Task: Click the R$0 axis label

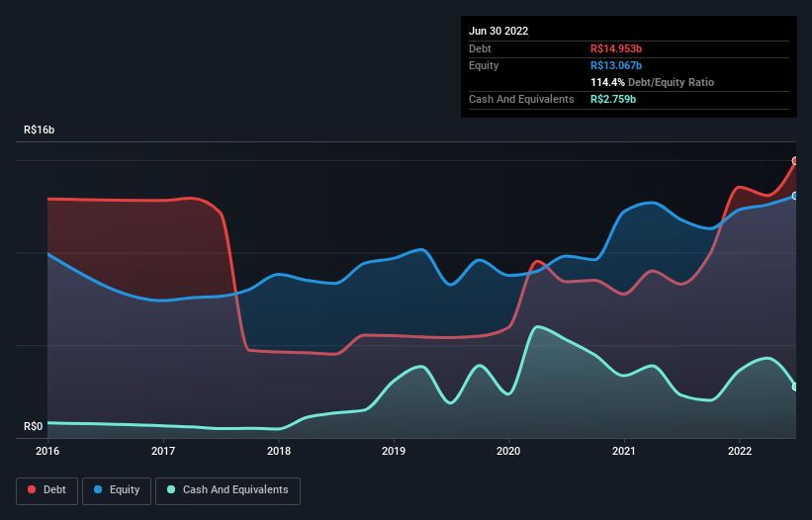Action: tap(34, 426)
